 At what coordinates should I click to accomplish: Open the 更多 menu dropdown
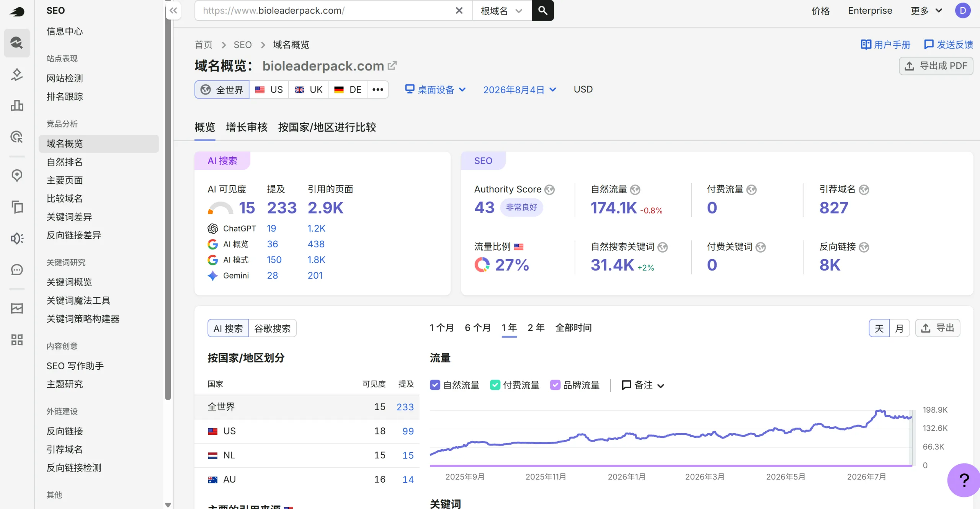(x=926, y=11)
